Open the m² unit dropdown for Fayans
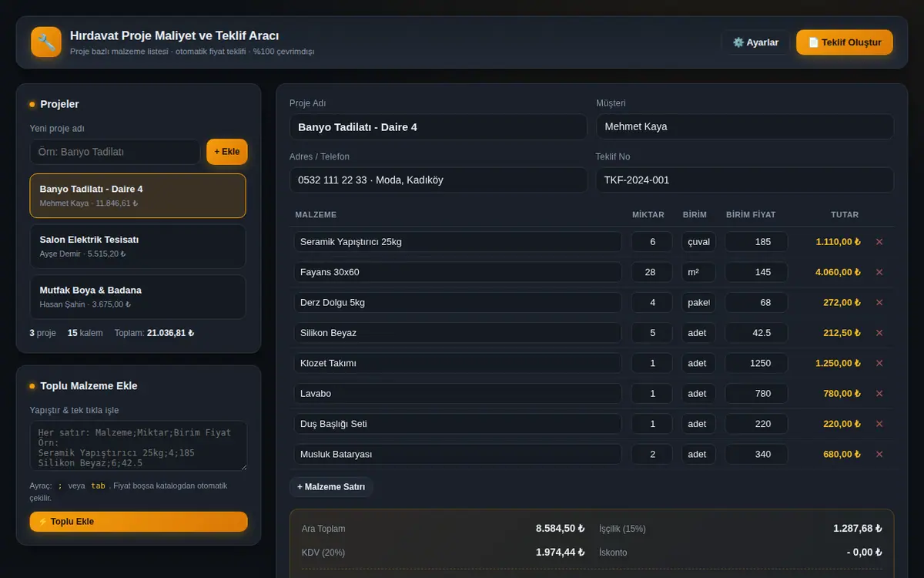924x578 pixels. pyautogui.click(x=698, y=272)
